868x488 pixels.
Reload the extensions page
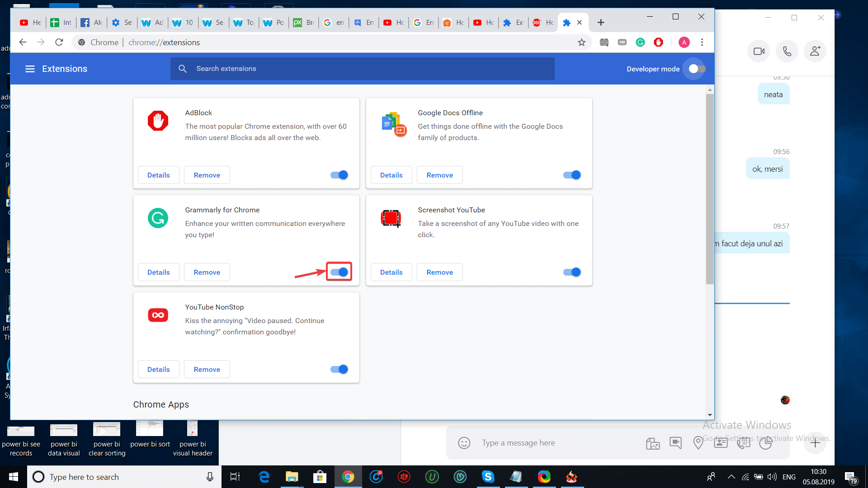59,42
